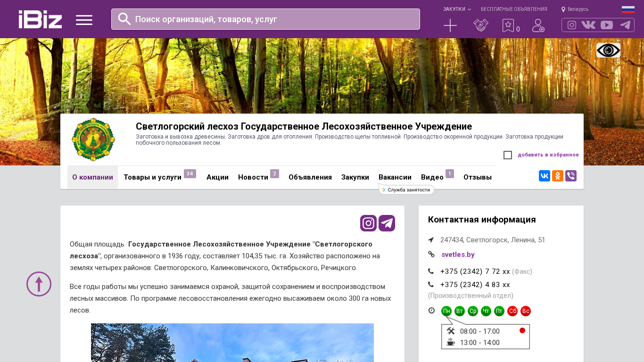The width and height of the screenshot is (644, 362).
Task: Switch language via Russian flag icon
Action: (628, 9)
